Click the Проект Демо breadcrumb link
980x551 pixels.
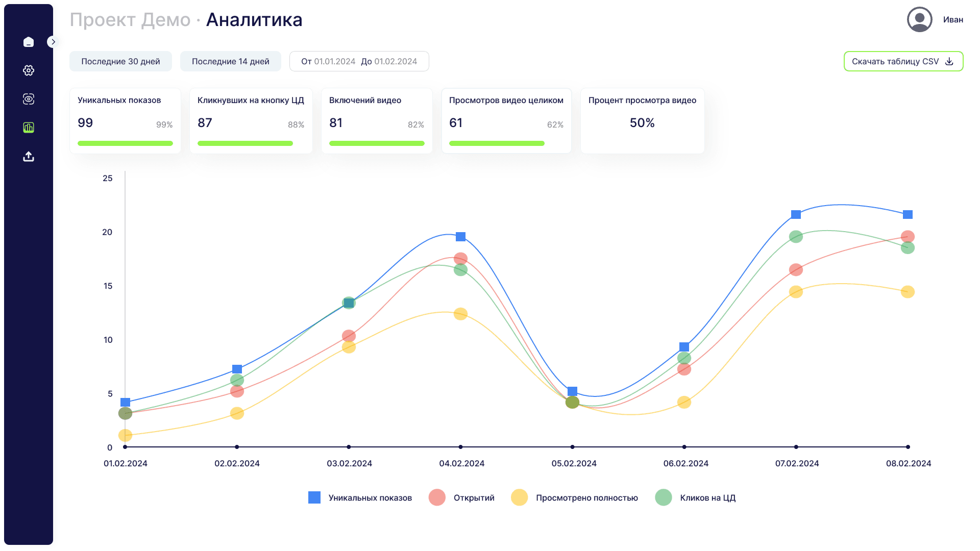[x=130, y=20]
